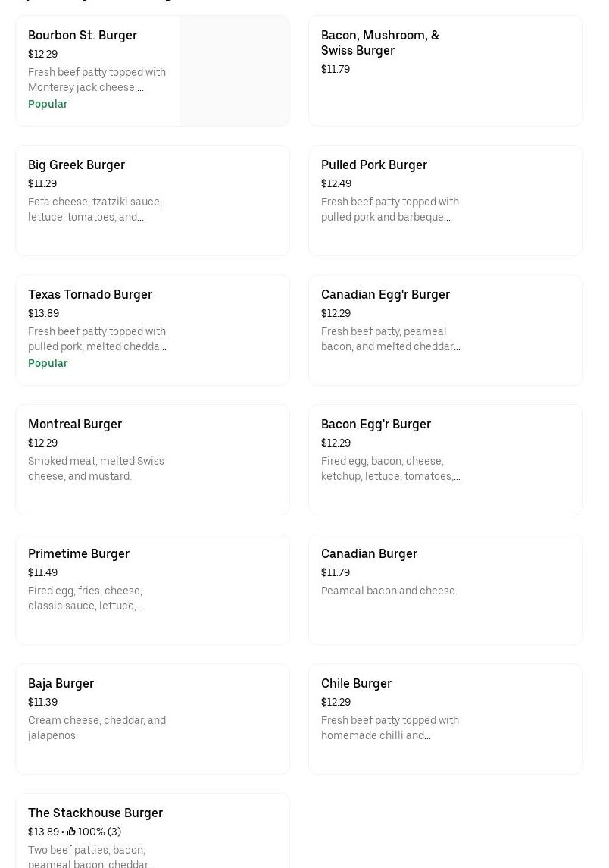The height and width of the screenshot is (868, 609).
Task: Open the Bacon Egg'r Burger item
Action: pyautogui.click(x=445, y=459)
